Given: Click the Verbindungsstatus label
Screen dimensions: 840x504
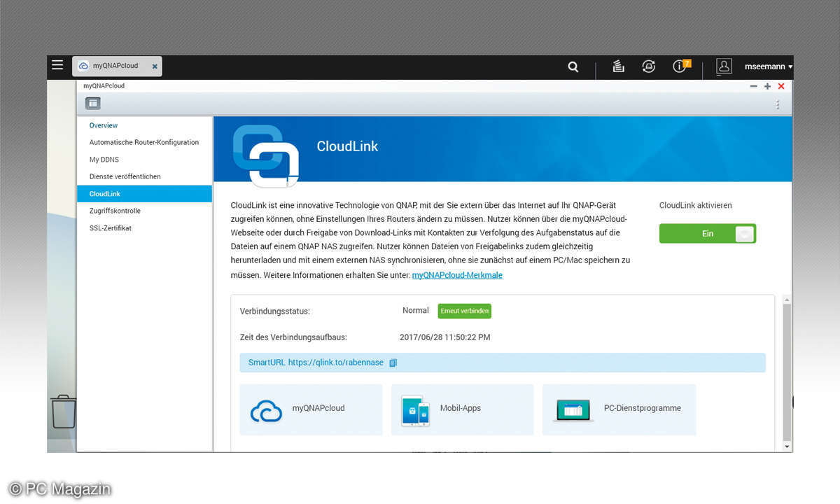Looking at the screenshot, I should pyautogui.click(x=274, y=311).
